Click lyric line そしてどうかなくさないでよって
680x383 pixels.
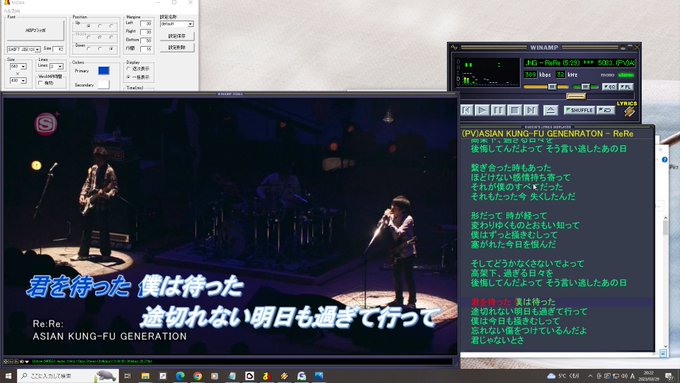(527, 263)
